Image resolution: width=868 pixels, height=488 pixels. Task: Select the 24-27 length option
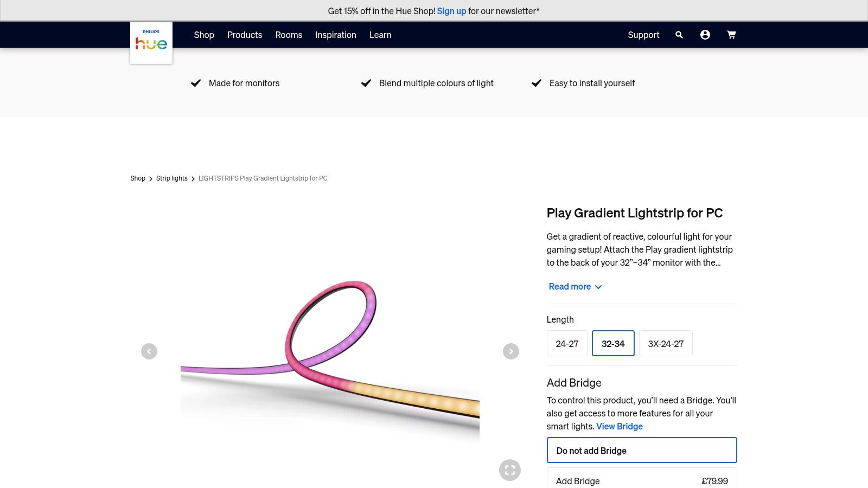coord(567,343)
